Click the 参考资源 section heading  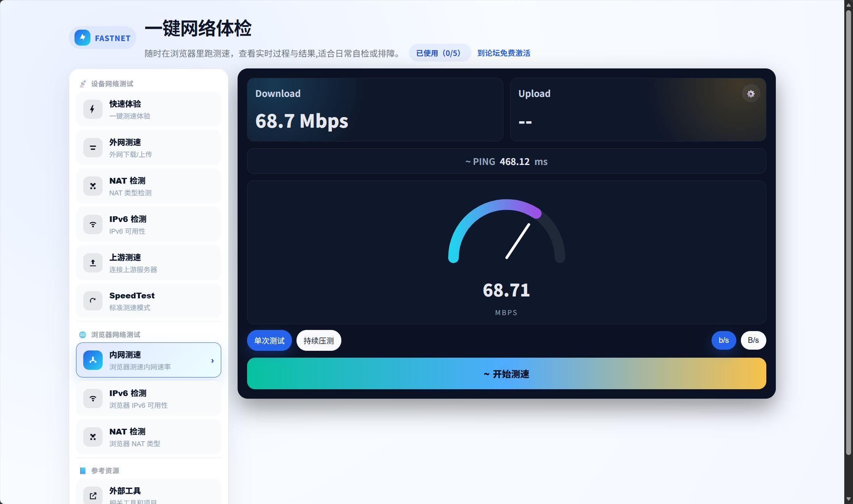point(105,471)
